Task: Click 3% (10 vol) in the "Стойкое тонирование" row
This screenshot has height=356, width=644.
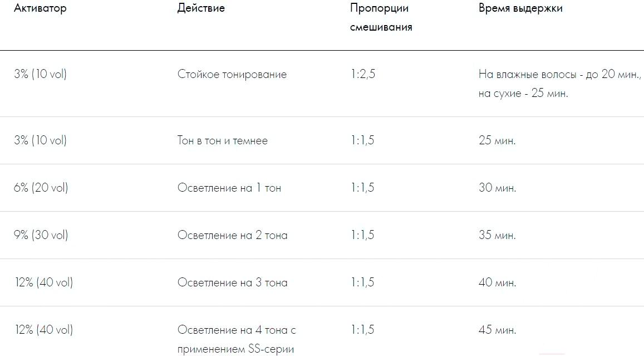Action: tap(40, 74)
